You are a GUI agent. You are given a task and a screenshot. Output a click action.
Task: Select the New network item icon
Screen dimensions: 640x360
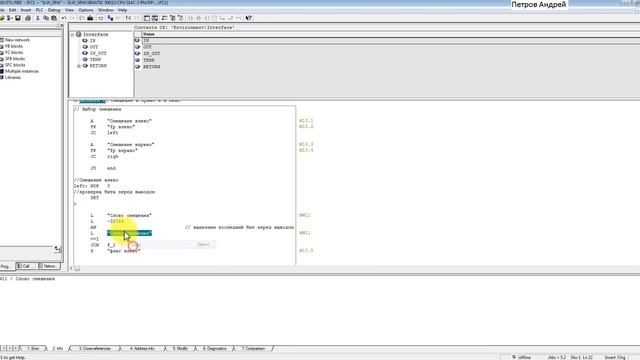click(x=2, y=40)
